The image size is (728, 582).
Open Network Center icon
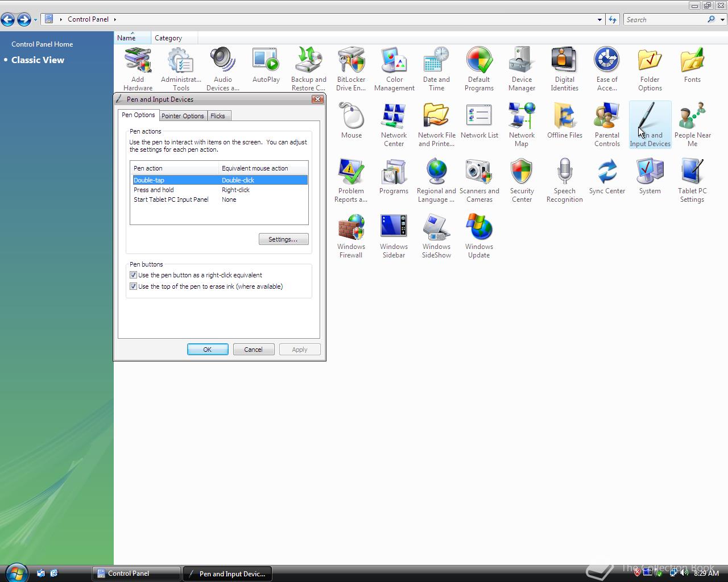[x=394, y=125]
